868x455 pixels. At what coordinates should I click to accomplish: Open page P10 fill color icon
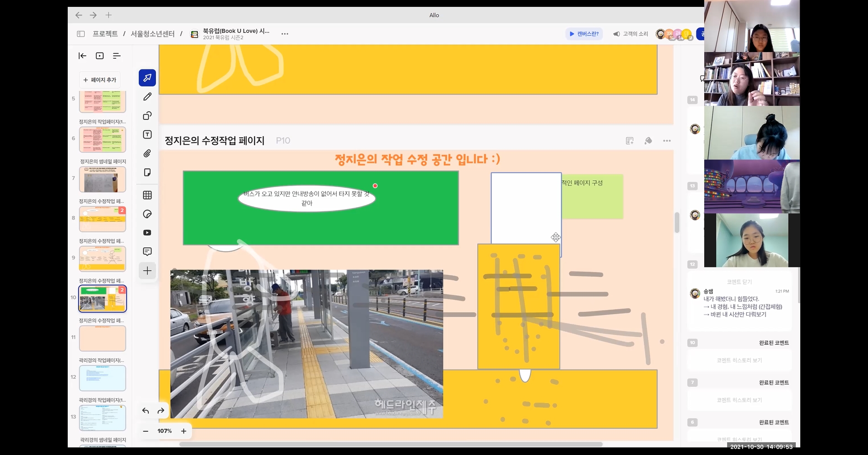coord(648,141)
